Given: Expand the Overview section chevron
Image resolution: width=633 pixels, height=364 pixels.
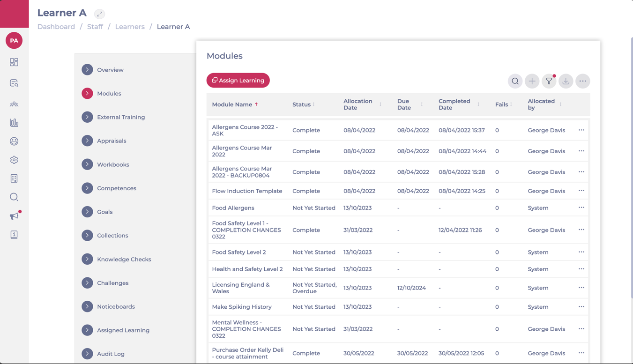Looking at the screenshot, I should pos(87,70).
